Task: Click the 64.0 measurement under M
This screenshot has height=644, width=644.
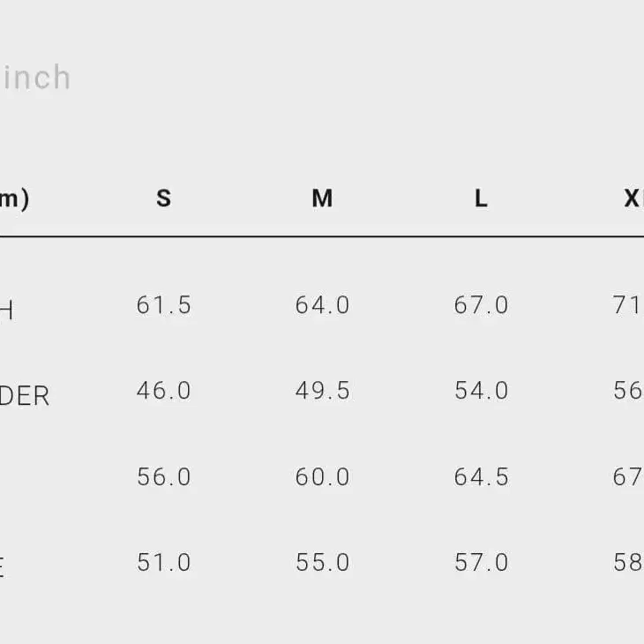Action: pyautogui.click(x=322, y=305)
